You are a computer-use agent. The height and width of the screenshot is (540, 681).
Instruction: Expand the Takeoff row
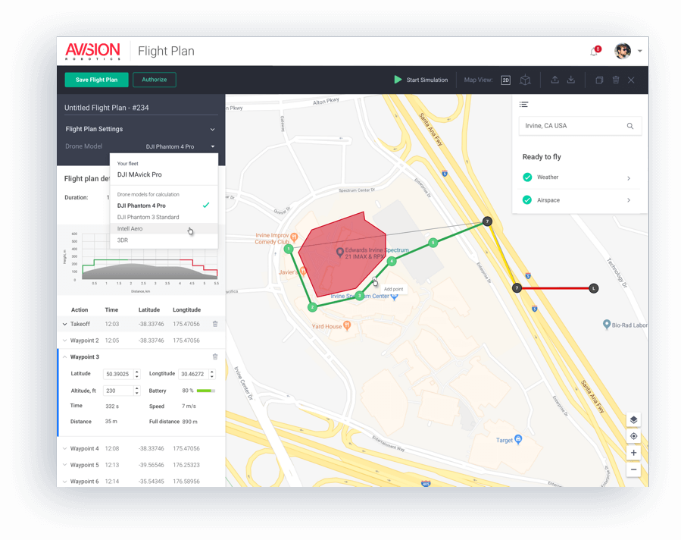pos(65,324)
